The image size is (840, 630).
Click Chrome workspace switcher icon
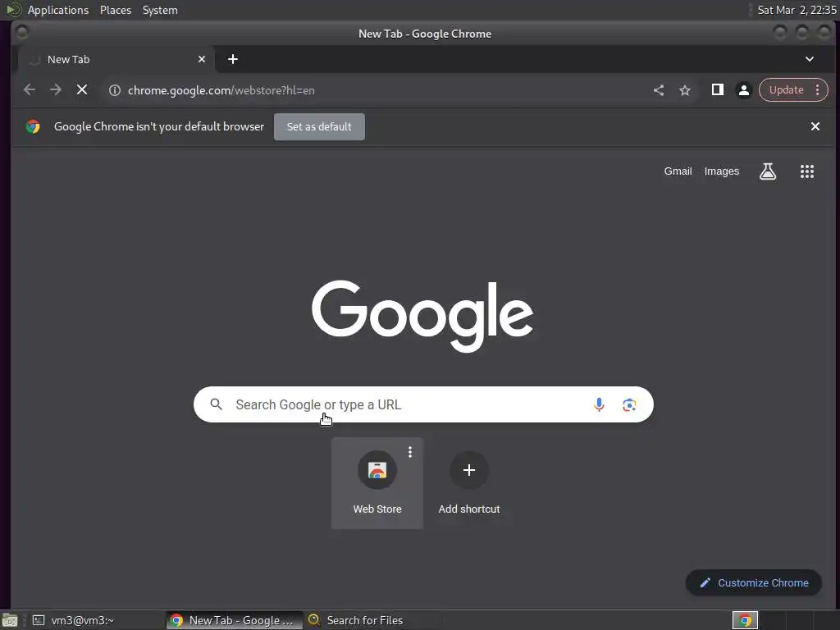click(745, 620)
